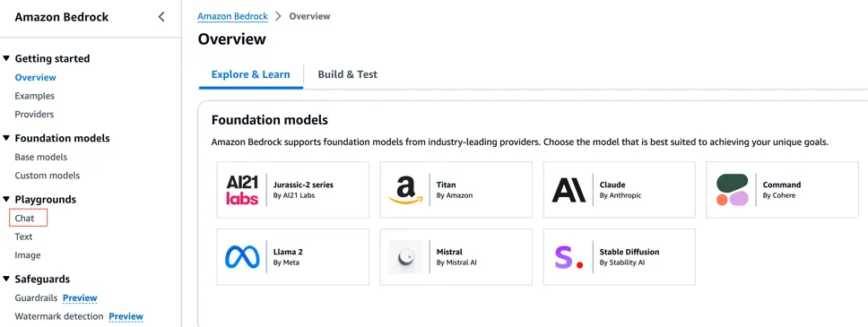Collapse the Amazon Bedrock sidebar with chevron
The height and width of the screenshot is (327, 868).
(161, 17)
